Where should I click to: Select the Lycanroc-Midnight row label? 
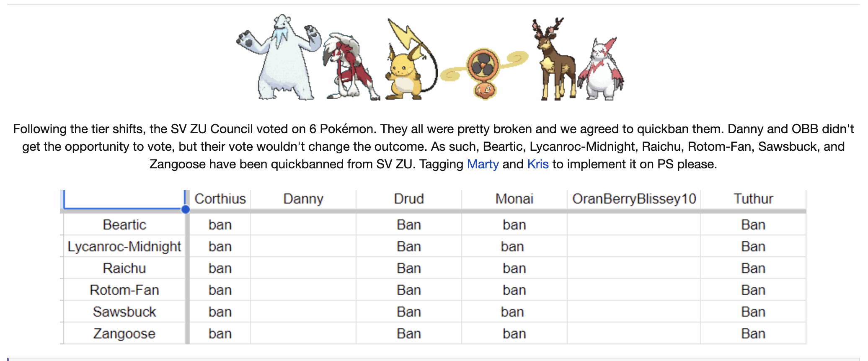124,247
